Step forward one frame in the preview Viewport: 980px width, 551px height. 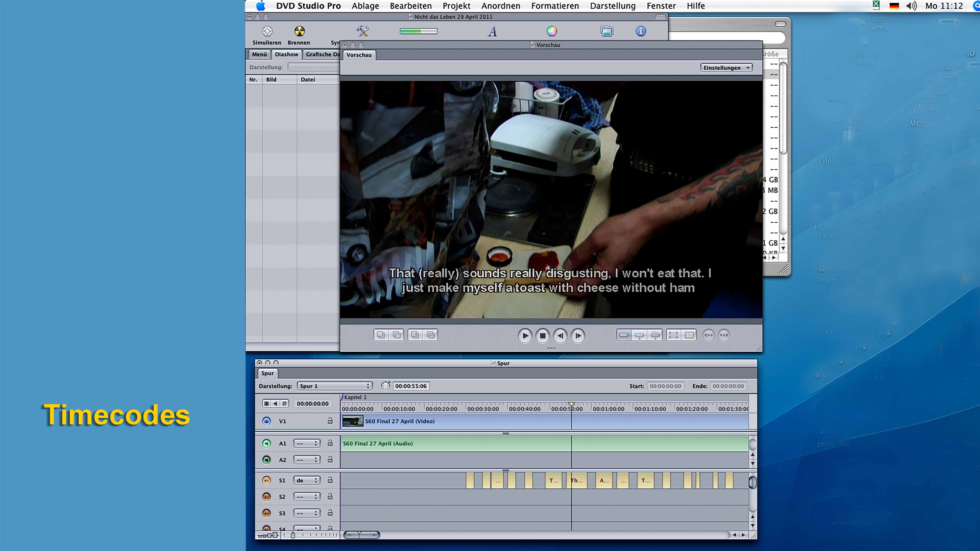click(578, 335)
